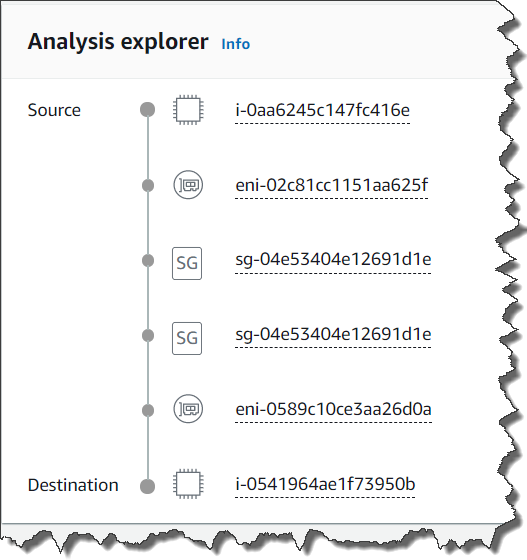Open eni-0589c10ce3aa26d0a details

[333, 409]
